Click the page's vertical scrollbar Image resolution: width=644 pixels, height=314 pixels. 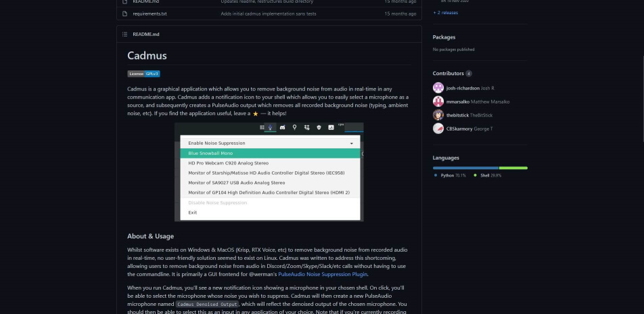point(643,99)
